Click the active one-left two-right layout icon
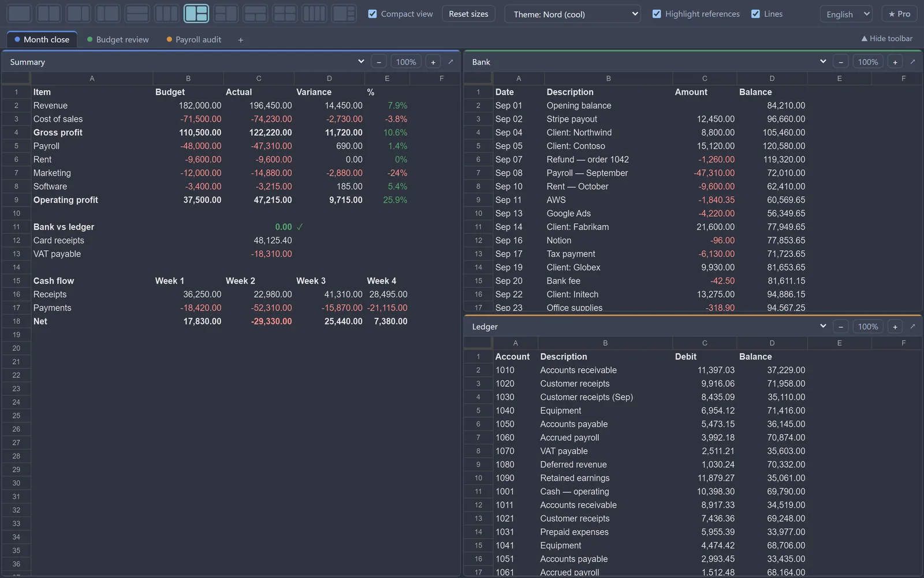 pyautogui.click(x=196, y=13)
